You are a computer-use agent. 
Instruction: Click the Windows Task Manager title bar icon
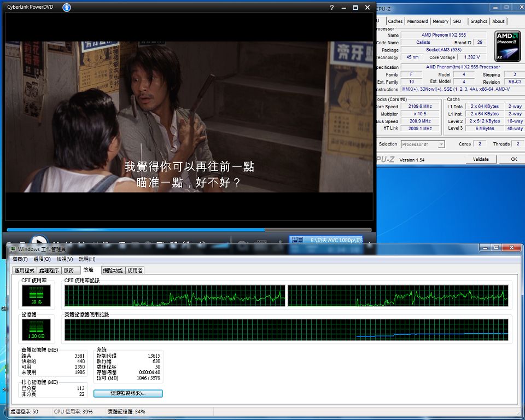coord(13,249)
